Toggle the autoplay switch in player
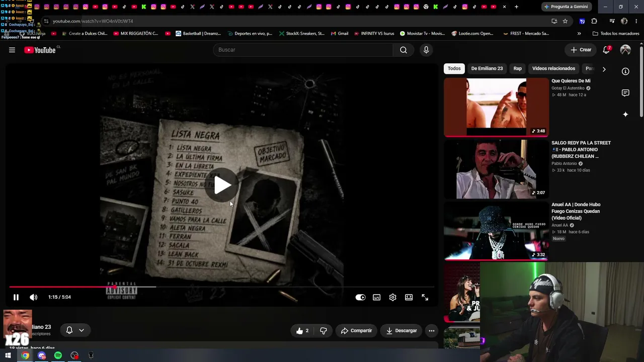This screenshot has height=362, width=644. click(360, 297)
